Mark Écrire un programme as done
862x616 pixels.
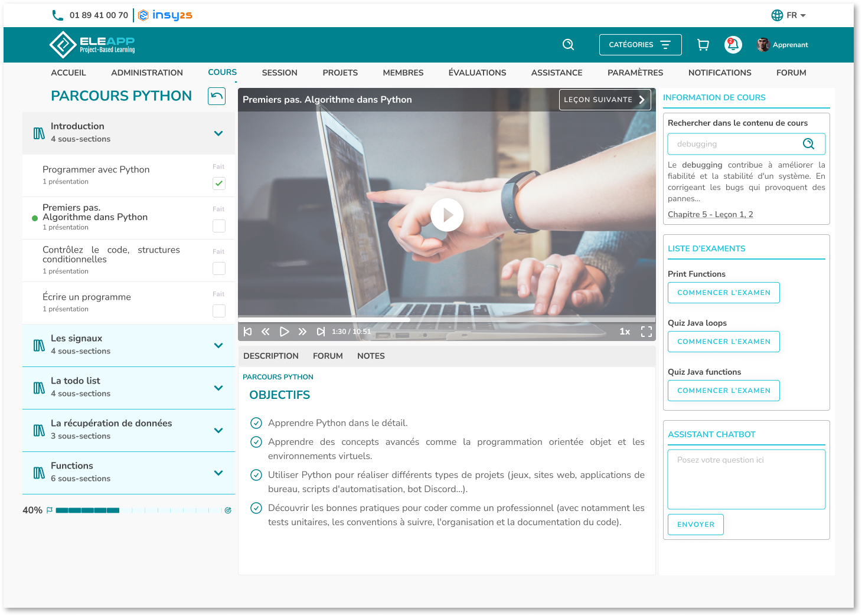219,311
